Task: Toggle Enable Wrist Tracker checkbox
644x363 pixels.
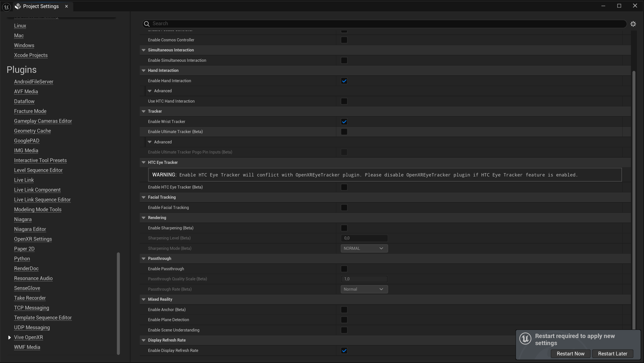Action: 344,121
